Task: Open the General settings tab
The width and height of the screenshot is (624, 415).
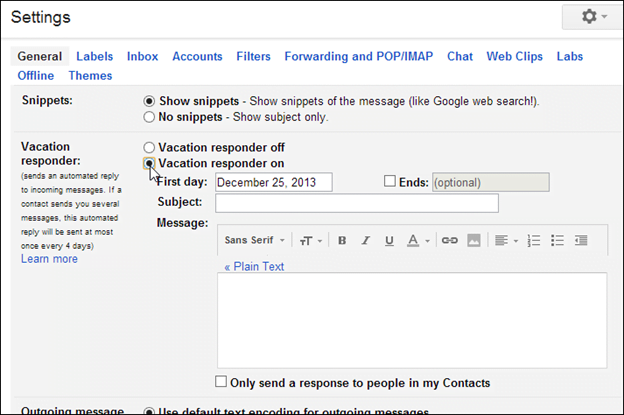Action: coord(39,57)
